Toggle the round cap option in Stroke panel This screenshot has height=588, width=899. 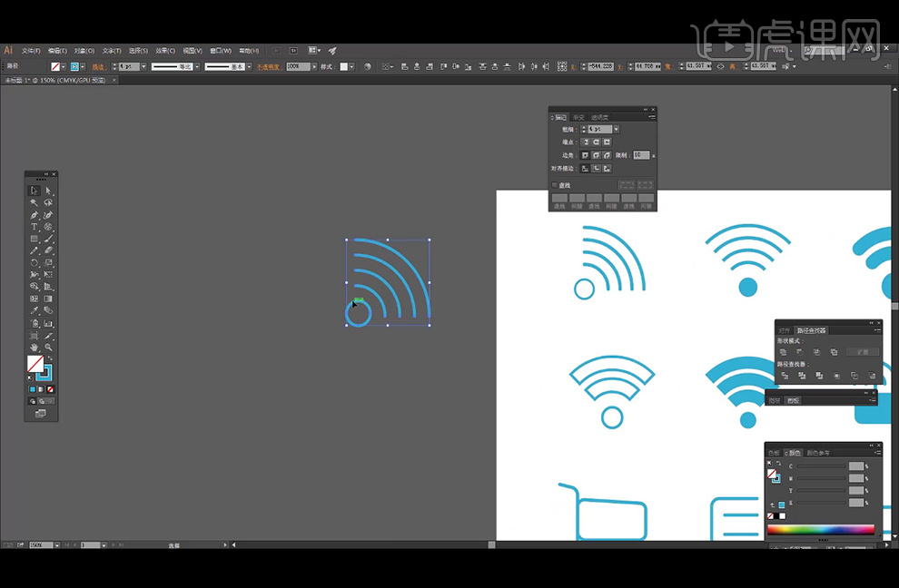click(x=597, y=142)
